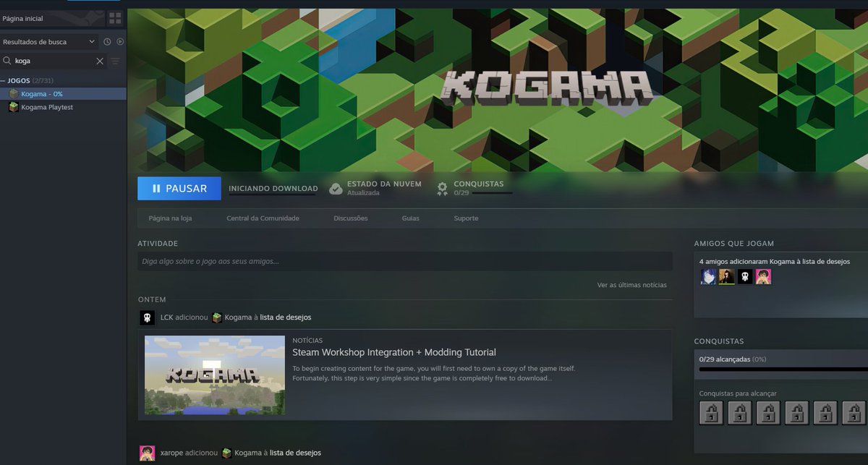This screenshot has height=465, width=868.
Task: Open the Central da Comunidade tab
Action: pos(263,218)
